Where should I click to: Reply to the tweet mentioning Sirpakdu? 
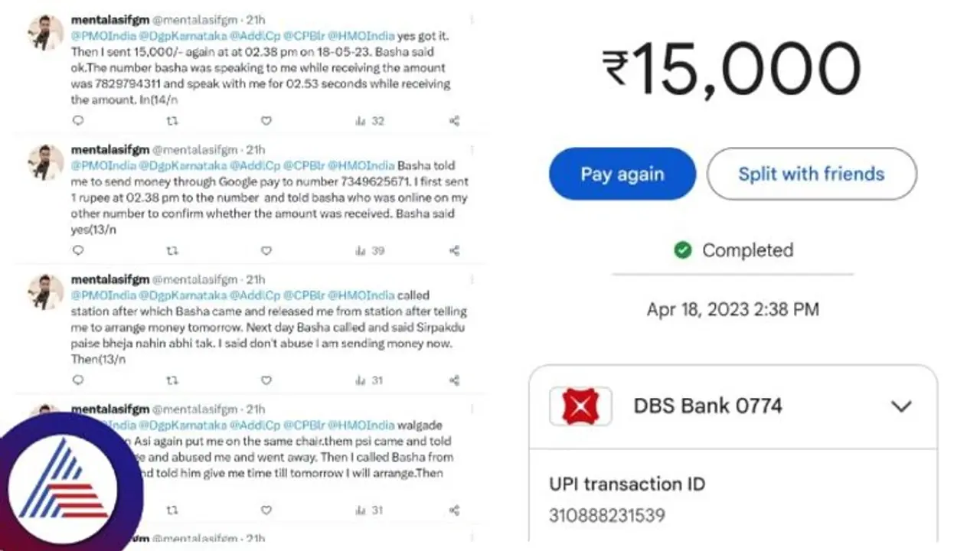coord(77,380)
